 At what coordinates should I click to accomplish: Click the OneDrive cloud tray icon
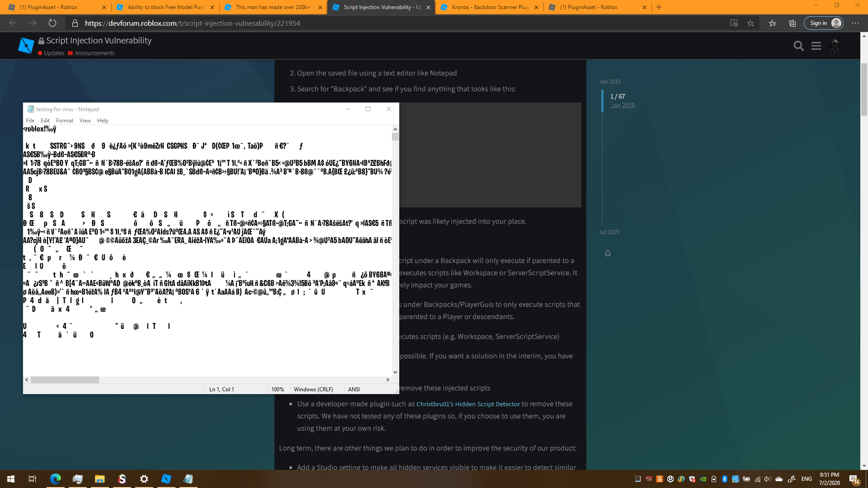tap(779, 479)
